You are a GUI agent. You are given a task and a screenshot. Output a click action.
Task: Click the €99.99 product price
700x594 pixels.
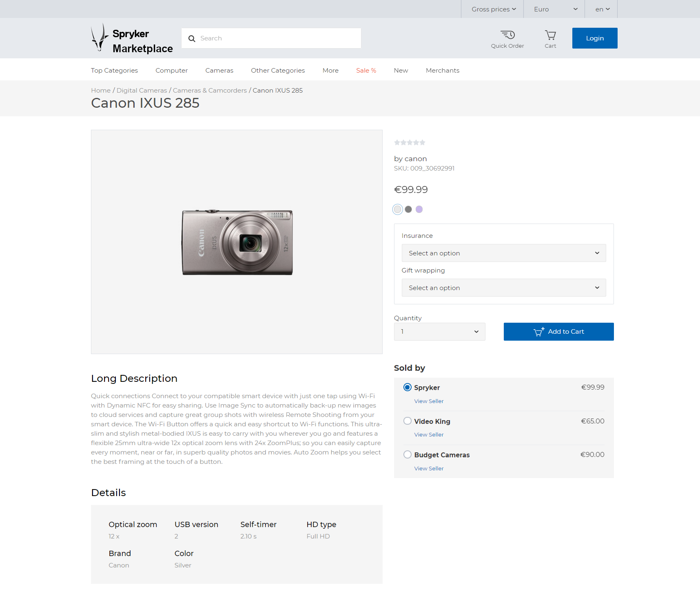(411, 190)
